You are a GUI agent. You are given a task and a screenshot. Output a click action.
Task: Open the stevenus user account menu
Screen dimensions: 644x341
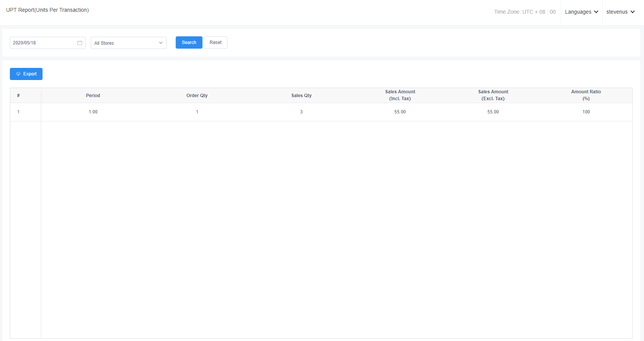coord(620,12)
